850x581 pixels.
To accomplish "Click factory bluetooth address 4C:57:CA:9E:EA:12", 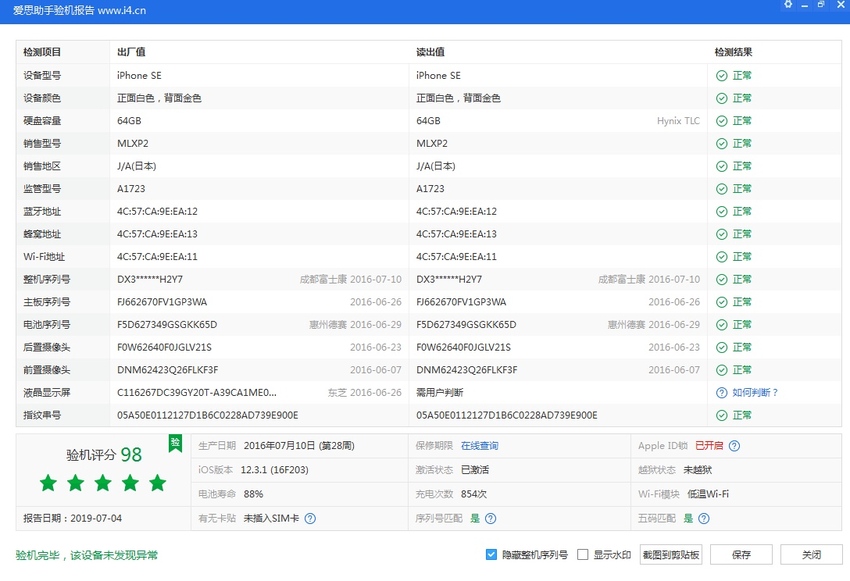I will (157, 211).
